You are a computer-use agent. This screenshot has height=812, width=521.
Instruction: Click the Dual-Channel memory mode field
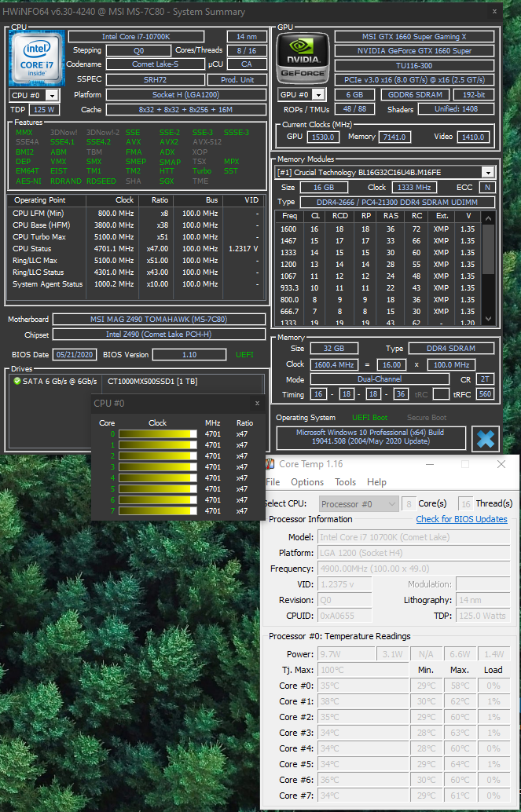[x=380, y=379]
